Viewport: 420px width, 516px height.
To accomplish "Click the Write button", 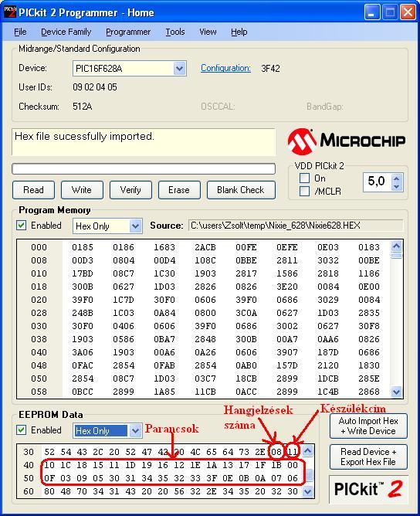I will [82, 190].
